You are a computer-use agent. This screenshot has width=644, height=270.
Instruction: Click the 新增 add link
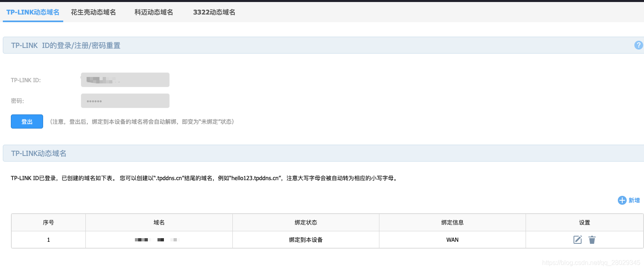[x=634, y=200]
